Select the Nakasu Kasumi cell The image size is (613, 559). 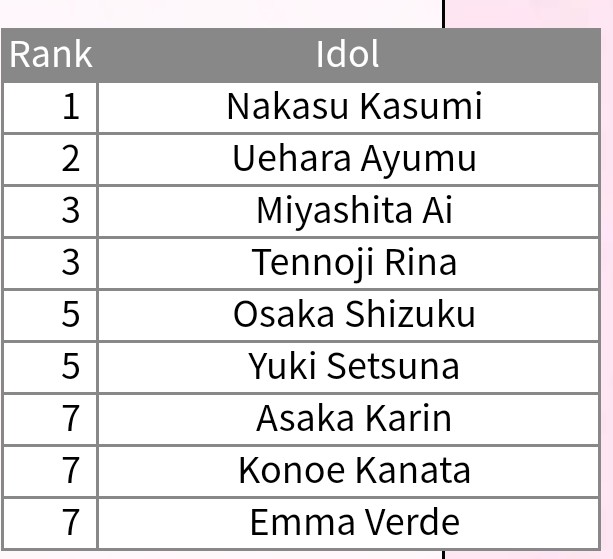(354, 106)
